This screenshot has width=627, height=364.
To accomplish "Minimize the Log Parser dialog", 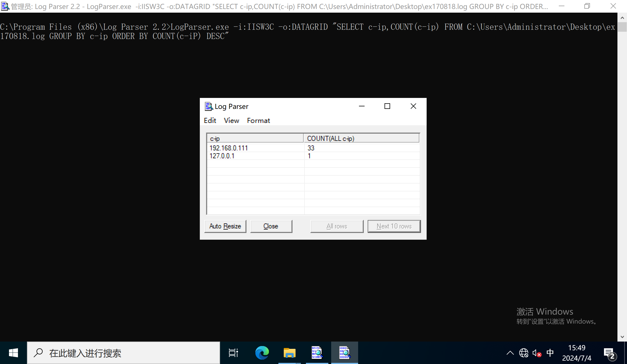I will (362, 106).
